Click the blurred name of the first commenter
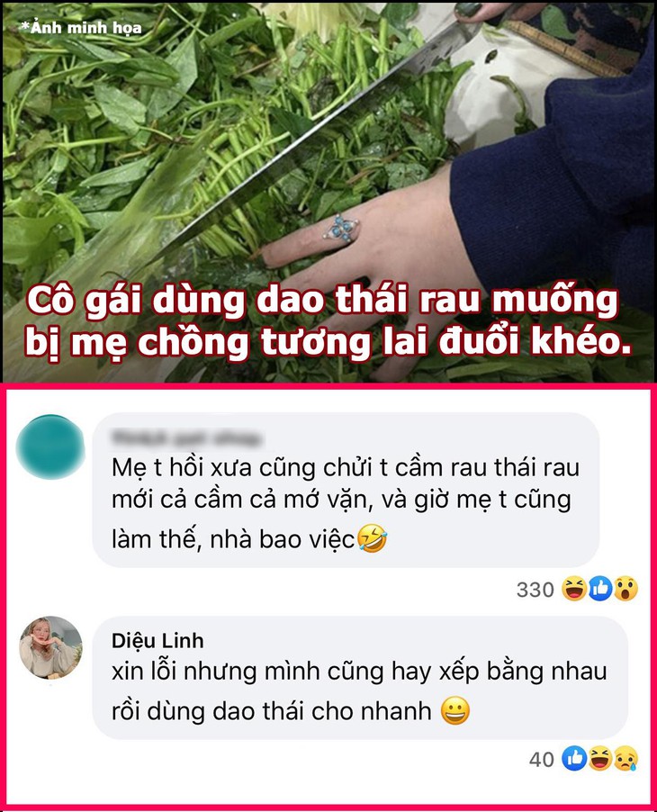 [187, 438]
